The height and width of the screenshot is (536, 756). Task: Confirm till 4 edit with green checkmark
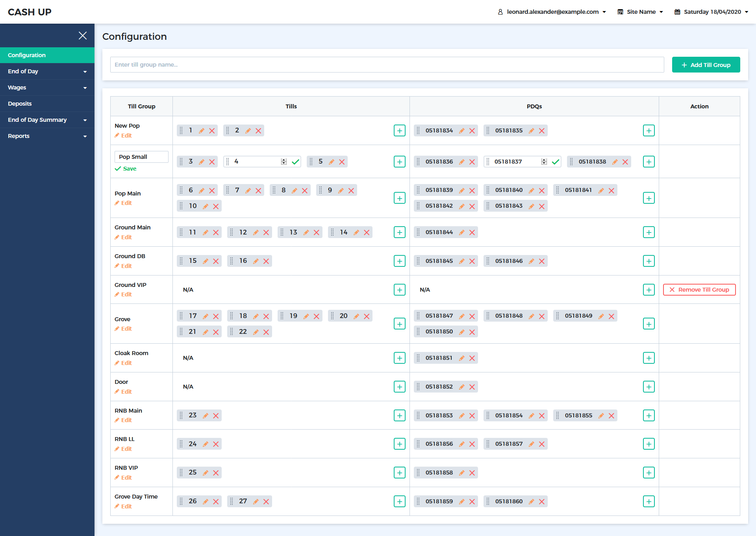[295, 162]
